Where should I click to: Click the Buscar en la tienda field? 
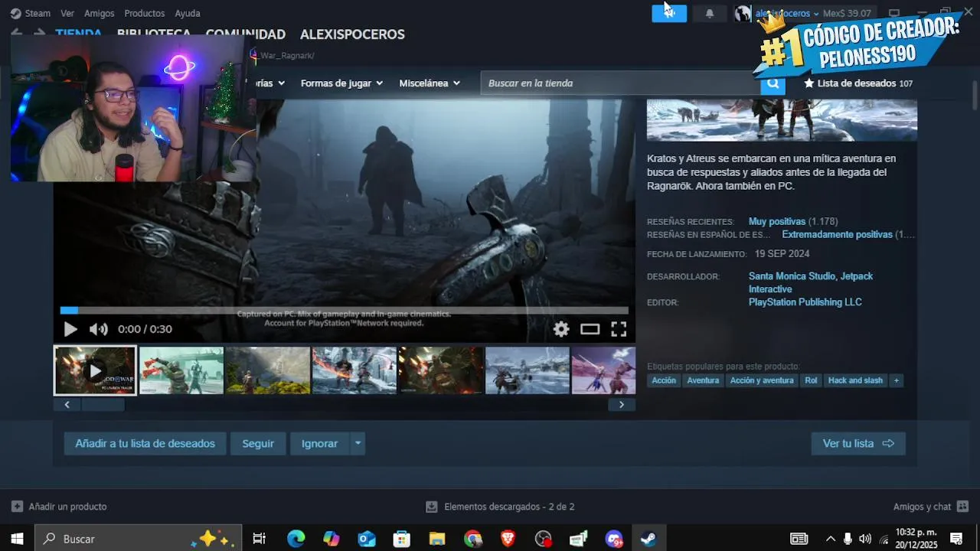pos(620,83)
